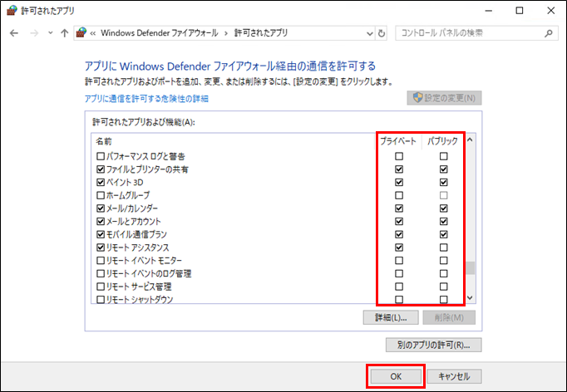Enable public checkbox for リモート アシスタンス
The image size is (567, 392).
(x=443, y=247)
